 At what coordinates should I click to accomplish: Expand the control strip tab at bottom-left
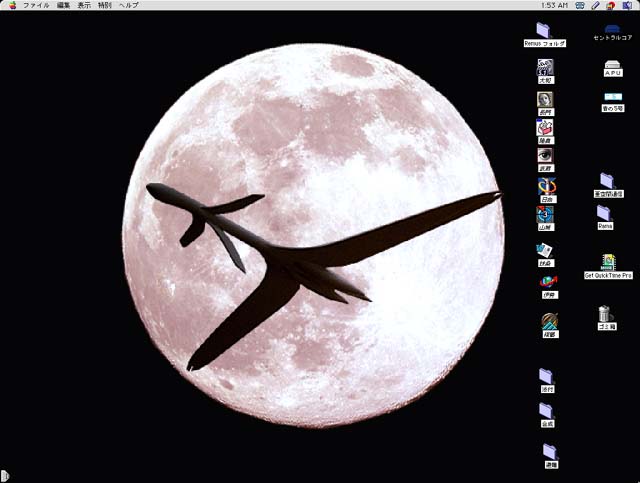[4, 475]
